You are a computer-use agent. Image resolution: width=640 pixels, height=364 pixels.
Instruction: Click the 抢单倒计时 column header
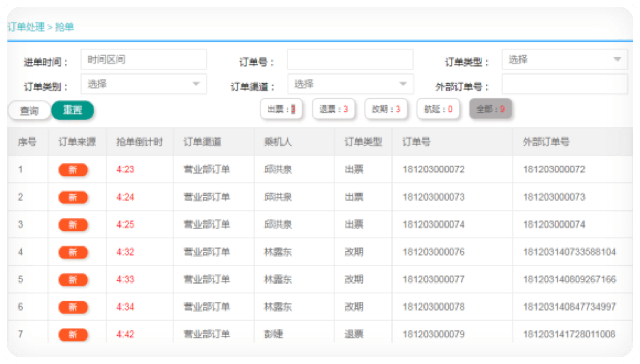tap(140, 142)
